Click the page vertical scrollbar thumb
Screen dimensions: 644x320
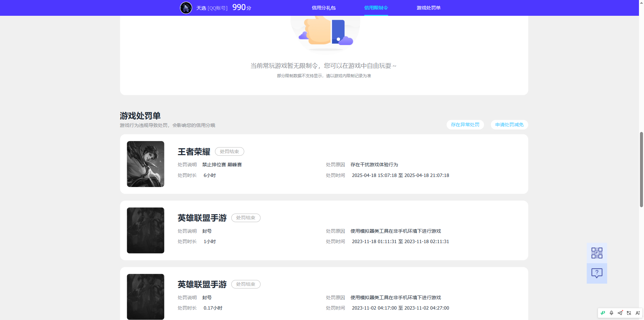pos(641,170)
